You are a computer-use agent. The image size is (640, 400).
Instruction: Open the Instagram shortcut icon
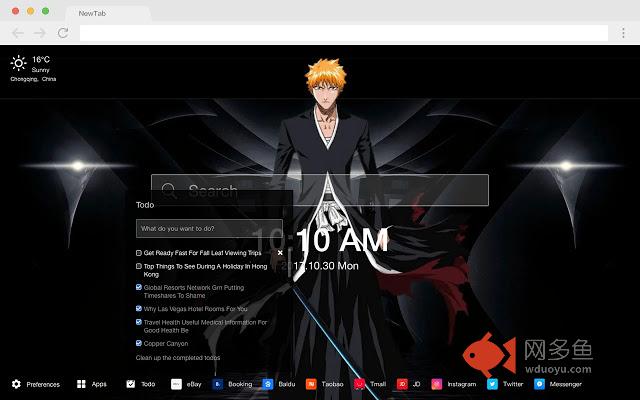(437, 384)
